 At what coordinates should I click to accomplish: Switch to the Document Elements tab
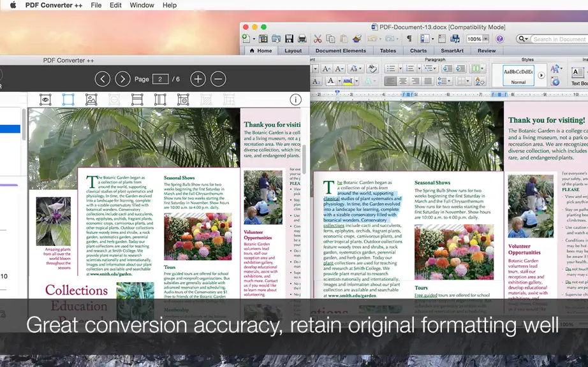coord(341,50)
